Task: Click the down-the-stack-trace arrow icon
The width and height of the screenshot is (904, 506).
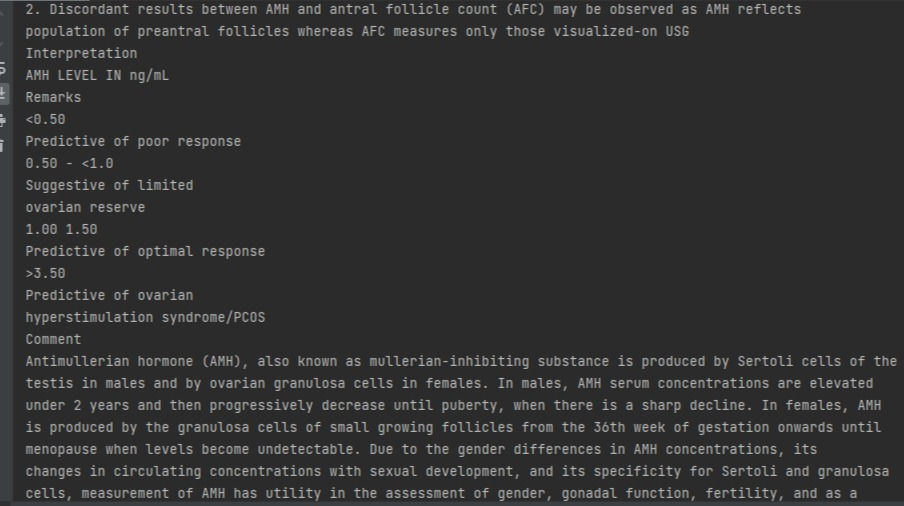Action: tap(2, 43)
